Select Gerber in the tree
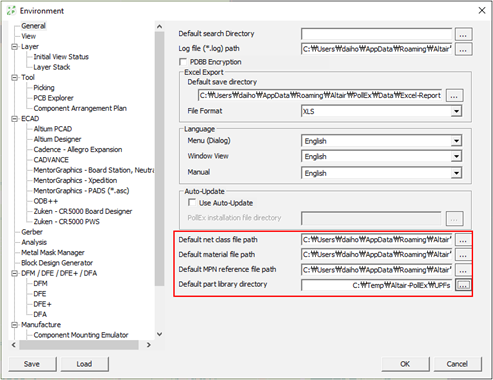493x380 pixels. [32, 232]
